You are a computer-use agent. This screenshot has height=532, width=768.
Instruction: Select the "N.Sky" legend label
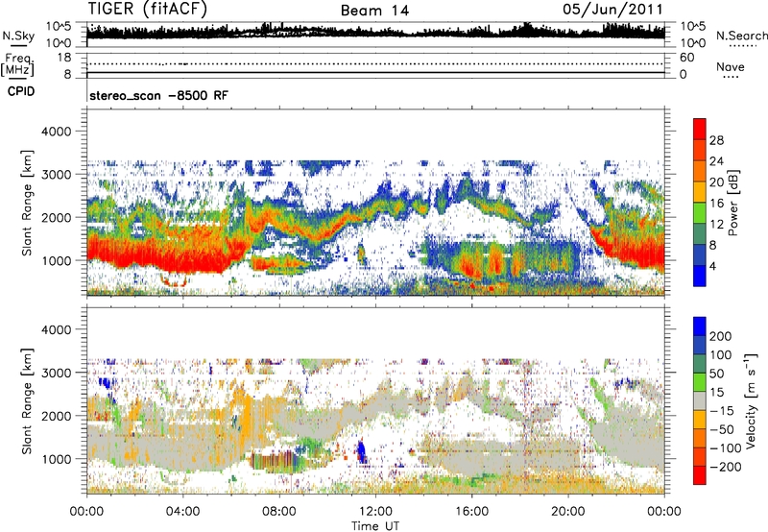click(18, 36)
